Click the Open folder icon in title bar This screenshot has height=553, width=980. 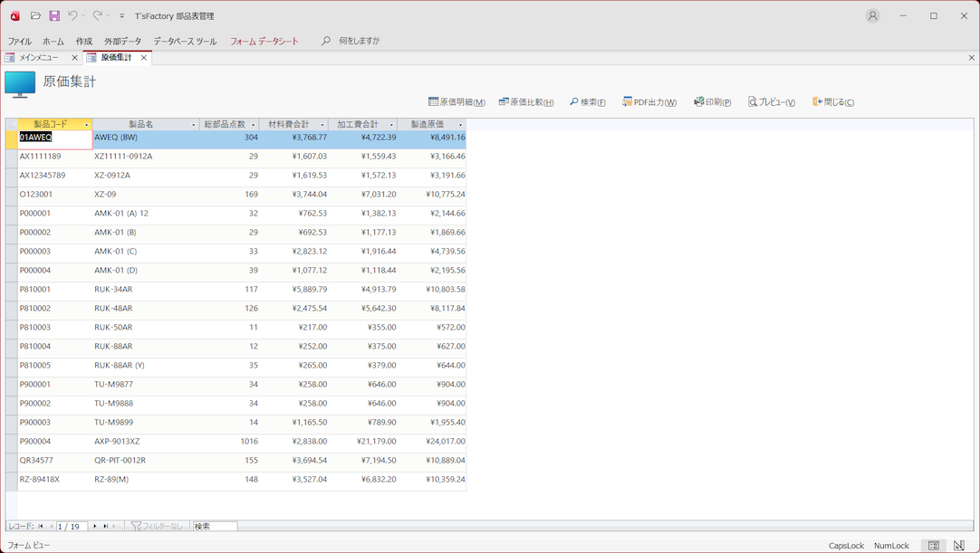(x=35, y=15)
